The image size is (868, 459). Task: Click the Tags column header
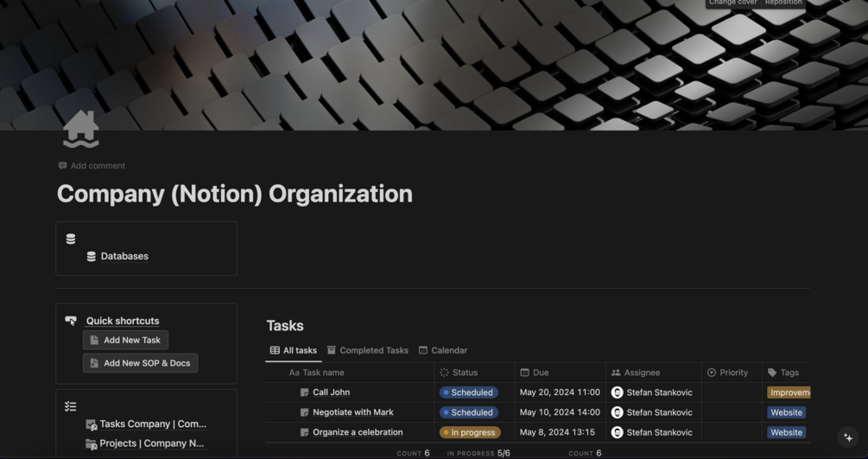(x=786, y=373)
